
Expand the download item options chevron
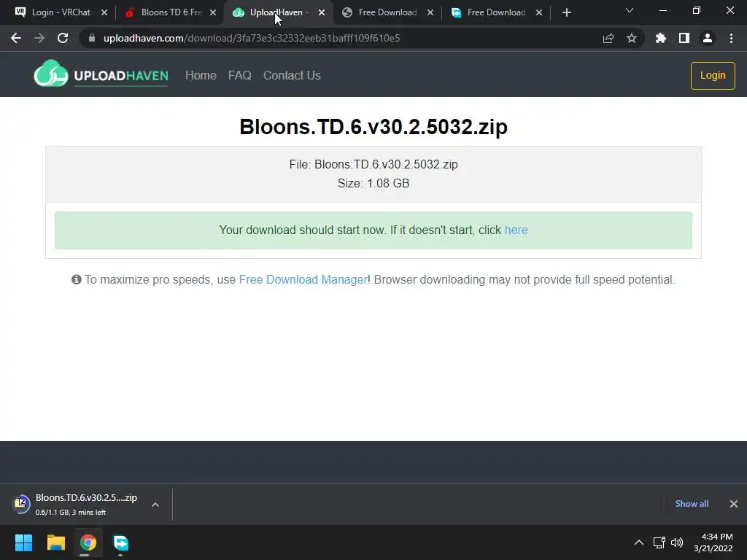[155, 505]
